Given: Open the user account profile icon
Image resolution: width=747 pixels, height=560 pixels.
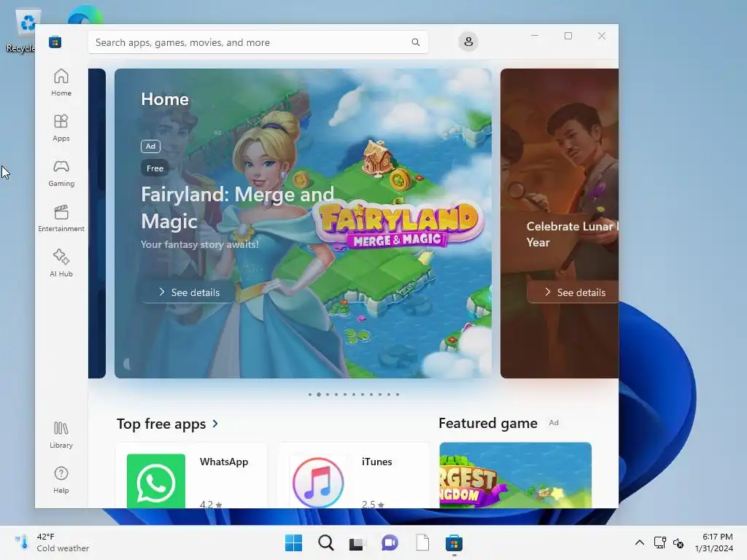Looking at the screenshot, I should [468, 42].
